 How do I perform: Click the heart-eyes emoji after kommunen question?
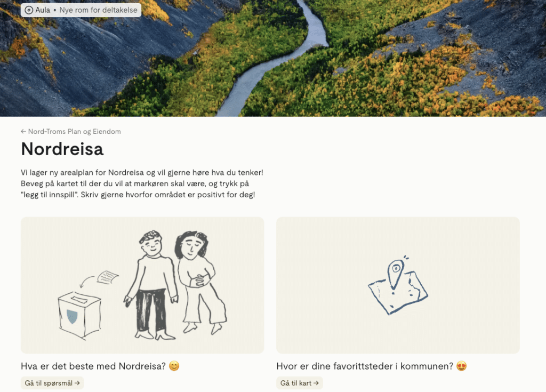coord(462,366)
